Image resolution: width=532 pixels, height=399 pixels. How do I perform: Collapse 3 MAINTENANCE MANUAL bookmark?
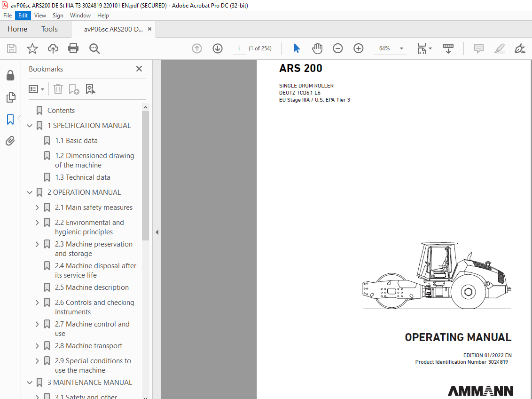click(30, 383)
